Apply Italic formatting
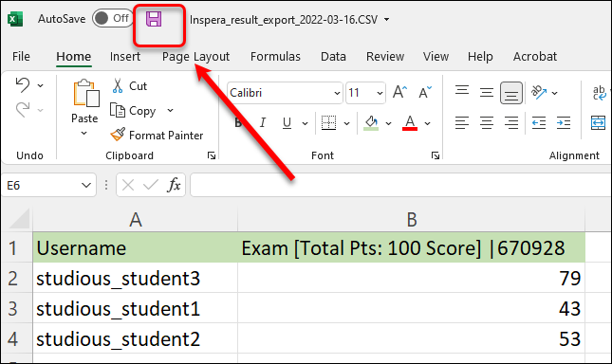 [263, 123]
